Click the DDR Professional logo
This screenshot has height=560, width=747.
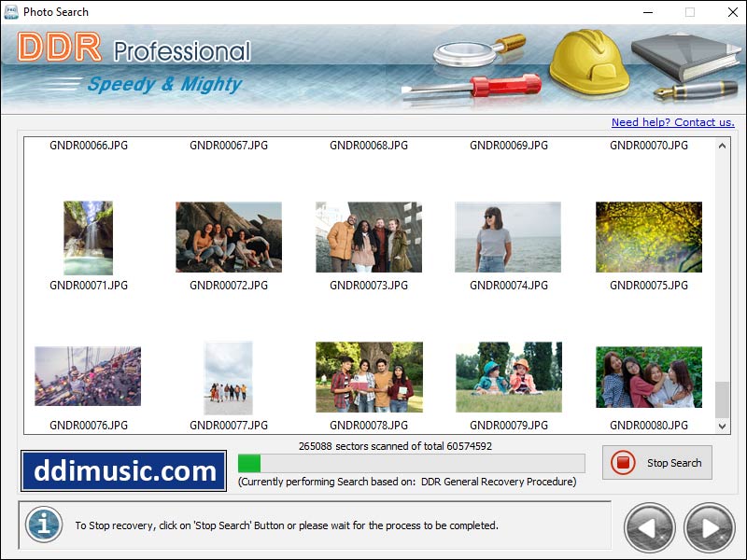[x=131, y=51]
